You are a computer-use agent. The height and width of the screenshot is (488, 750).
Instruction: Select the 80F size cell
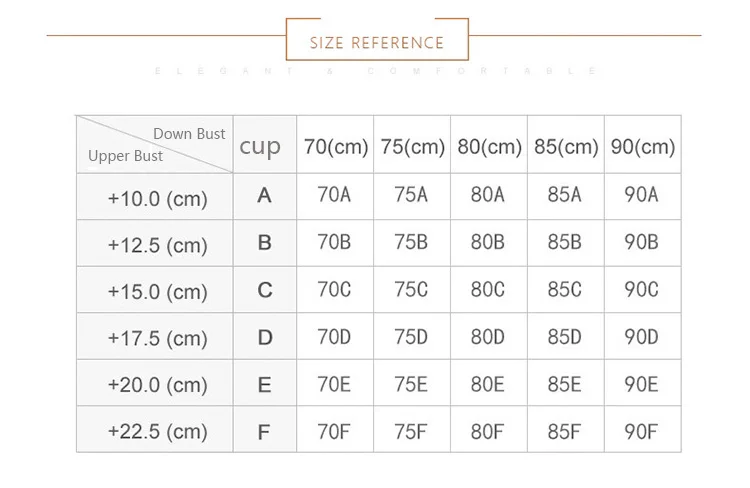(488, 431)
